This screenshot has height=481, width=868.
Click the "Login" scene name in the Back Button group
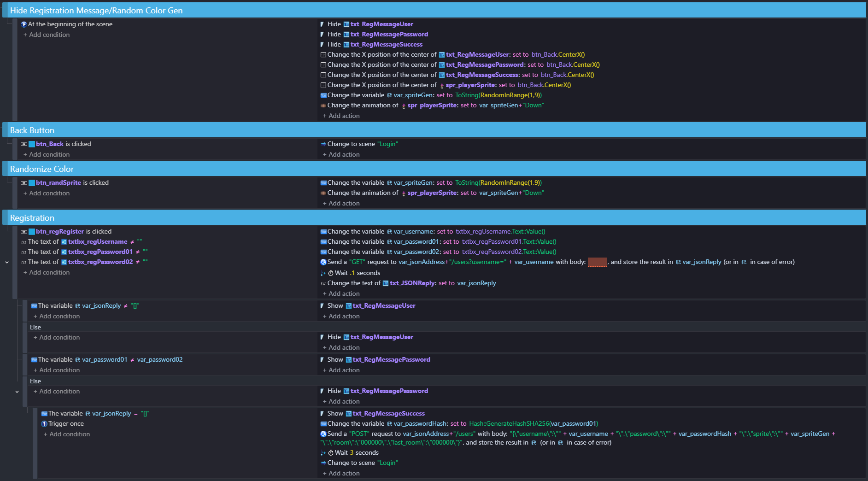387,144
